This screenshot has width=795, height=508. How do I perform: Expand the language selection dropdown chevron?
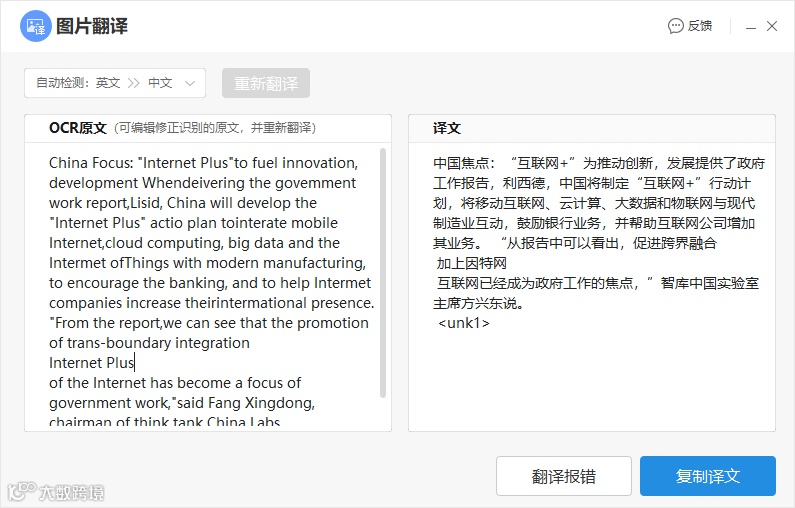tap(190, 83)
